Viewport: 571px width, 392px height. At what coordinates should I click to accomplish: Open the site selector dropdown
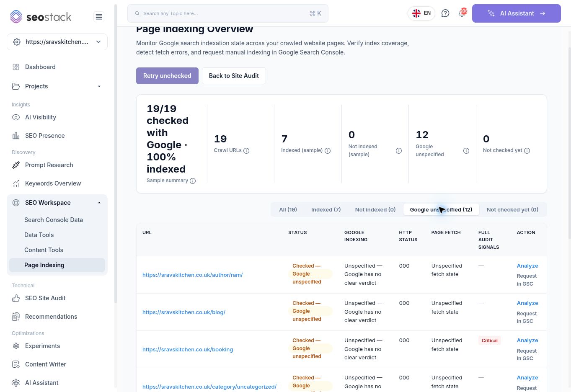pyautogui.click(x=57, y=42)
